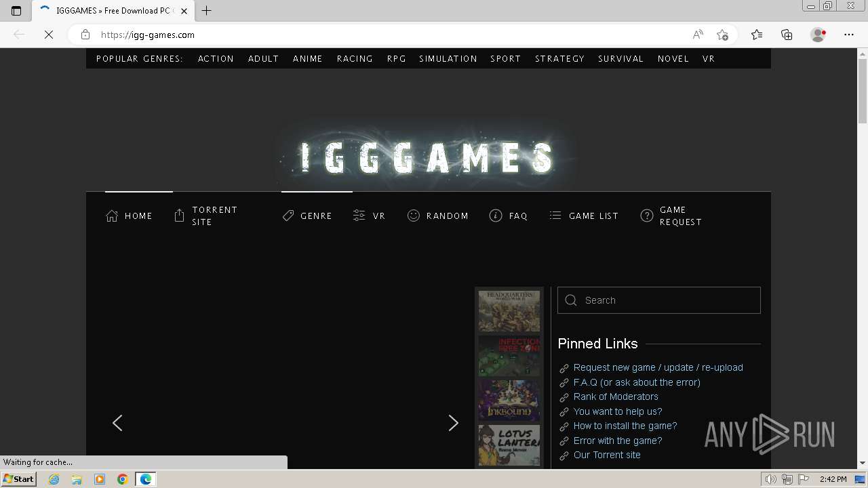This screenshot has width=868, height=488.
Task: Click the volume tray icon
Action: (x=771, y=479)
